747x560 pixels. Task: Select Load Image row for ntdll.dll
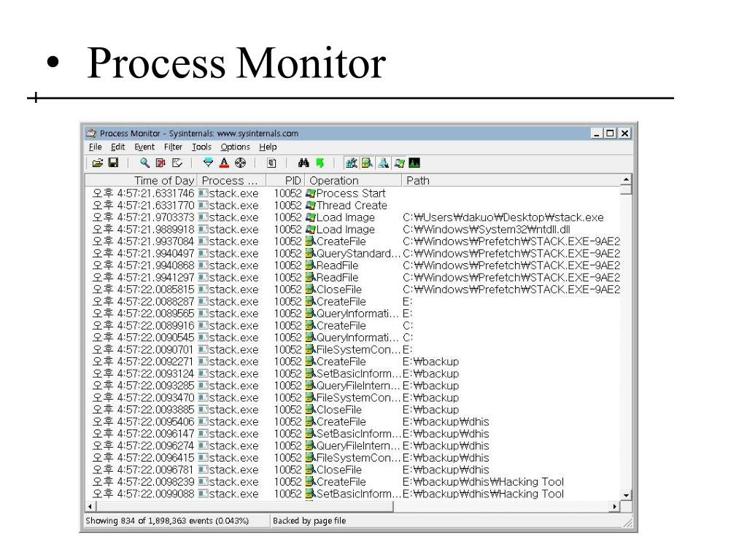(352, 230)
